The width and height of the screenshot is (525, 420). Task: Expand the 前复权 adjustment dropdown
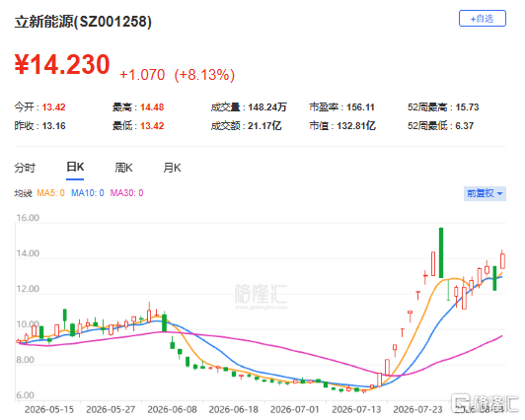(485, 193)
